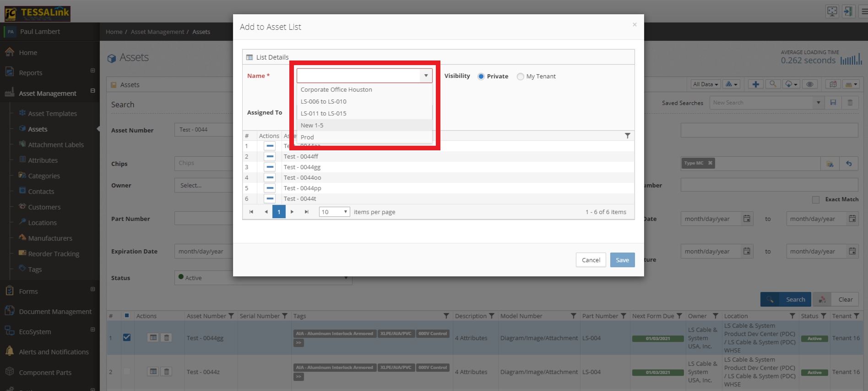
Task: Click the filter icon in list header
Action: click(627, 136)
